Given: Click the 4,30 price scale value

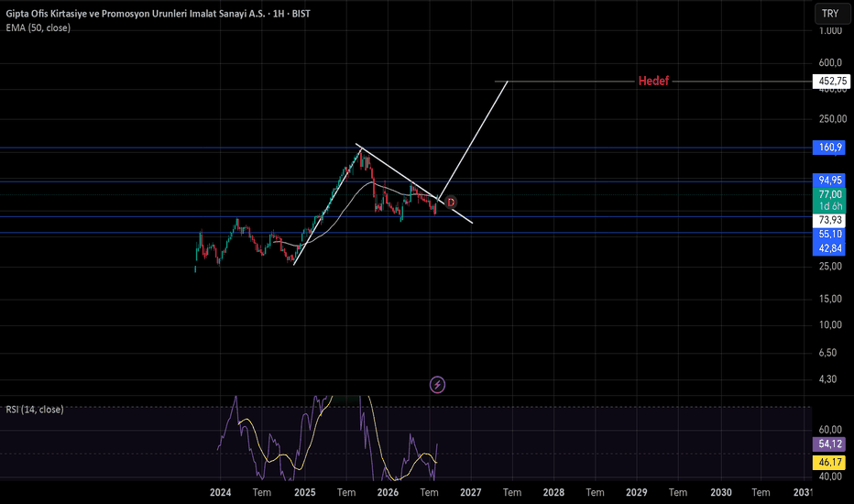Looking at the screenshot, I should tap(827, 379).
